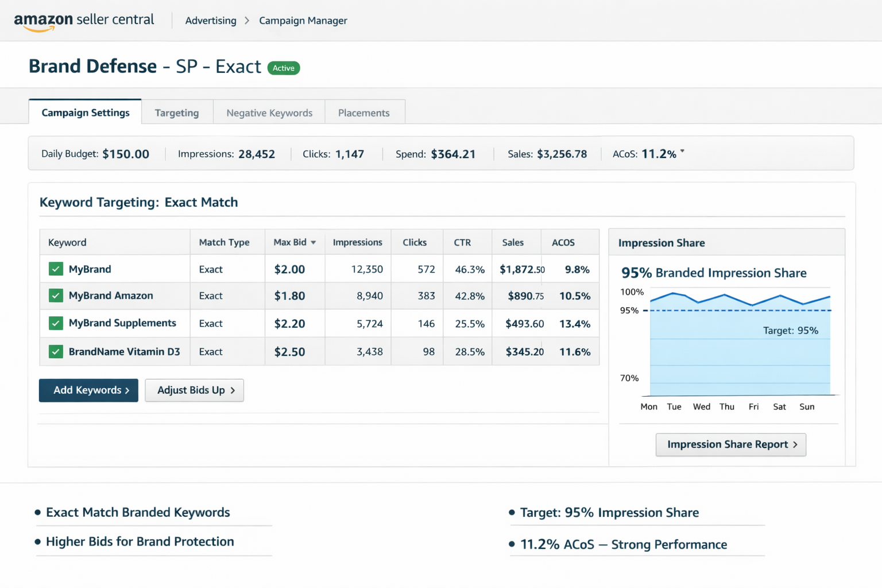The image size is (882, 588).
Task: Click the breadcrumb chevron after Advertising
Action: 247,20
